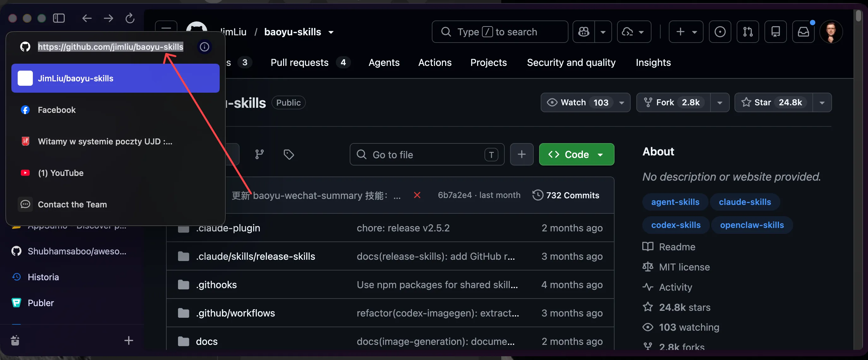Open the Copilot chat icon
The width and height of the screenshot is (868, 360).
(x=584, y=32)
